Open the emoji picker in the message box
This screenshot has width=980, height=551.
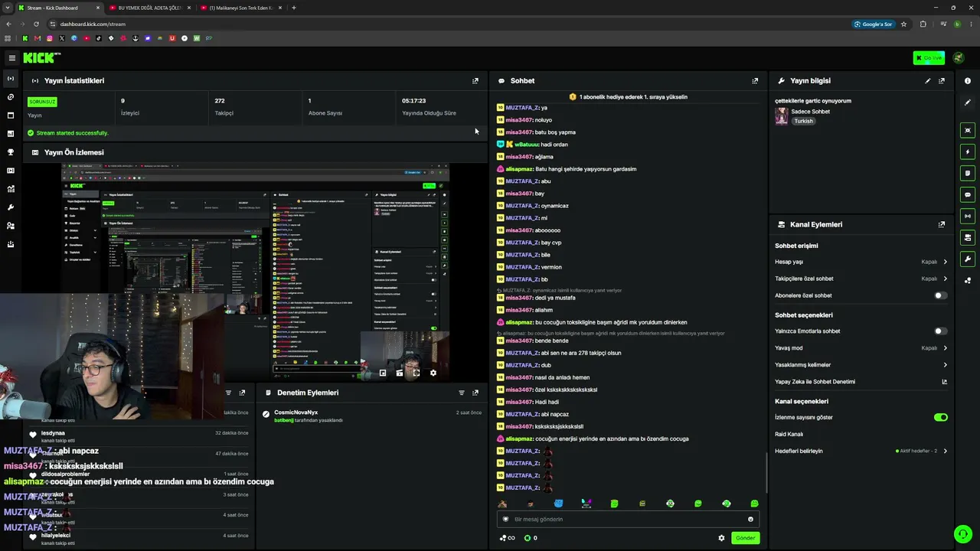point(750,519)
